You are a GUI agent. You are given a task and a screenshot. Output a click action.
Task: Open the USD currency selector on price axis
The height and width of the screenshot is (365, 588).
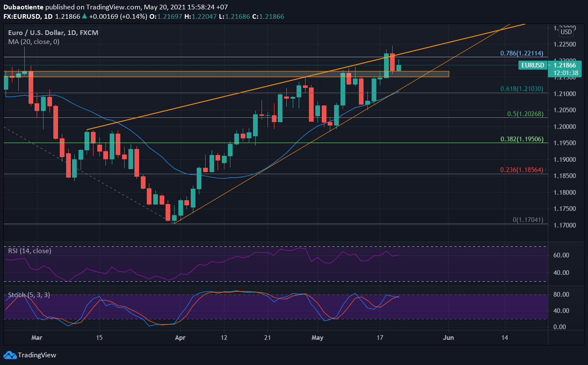click(x=566, y=32)
